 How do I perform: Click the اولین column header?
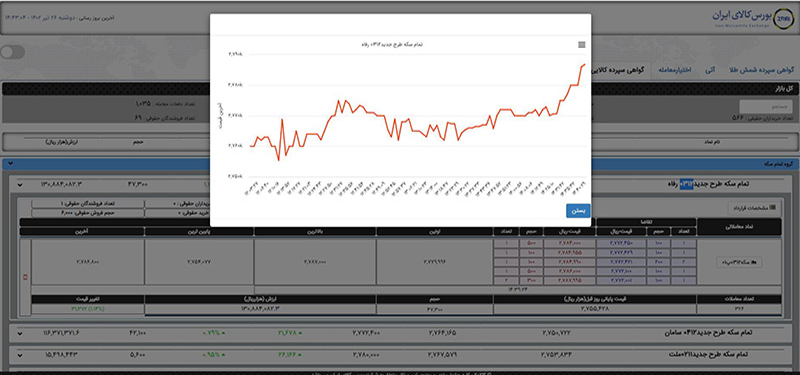pos(435,231)
